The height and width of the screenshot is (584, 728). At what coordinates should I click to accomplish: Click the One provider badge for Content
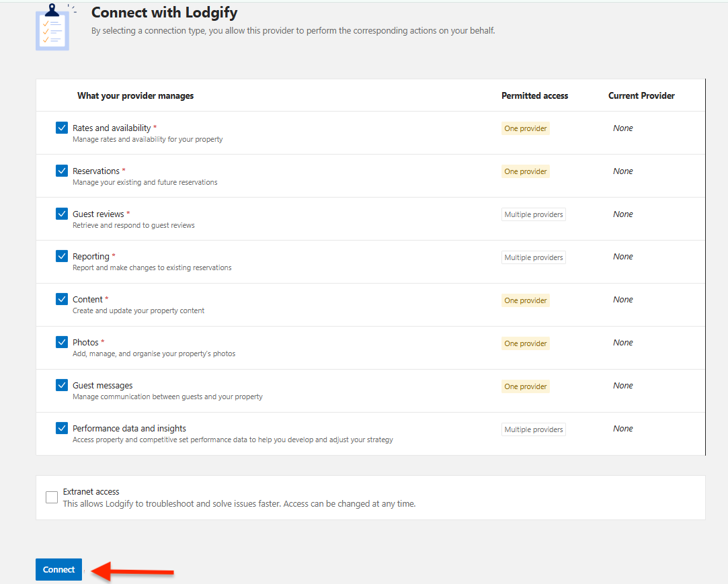pyautogui.click(x=525, y=300)
